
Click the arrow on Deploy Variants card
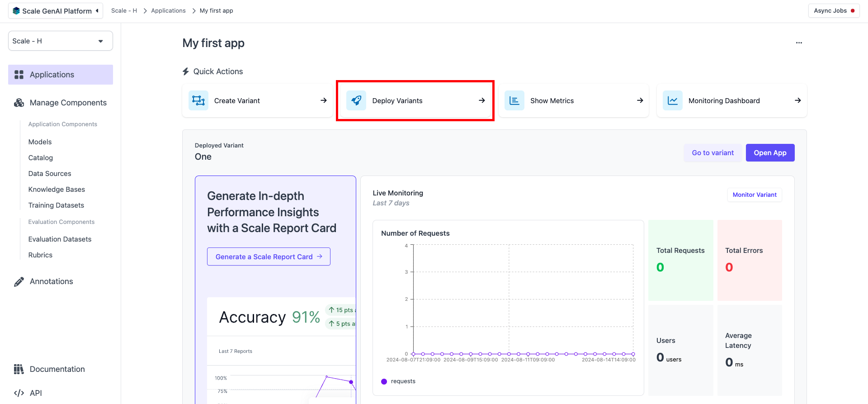(x=482, y=100)
